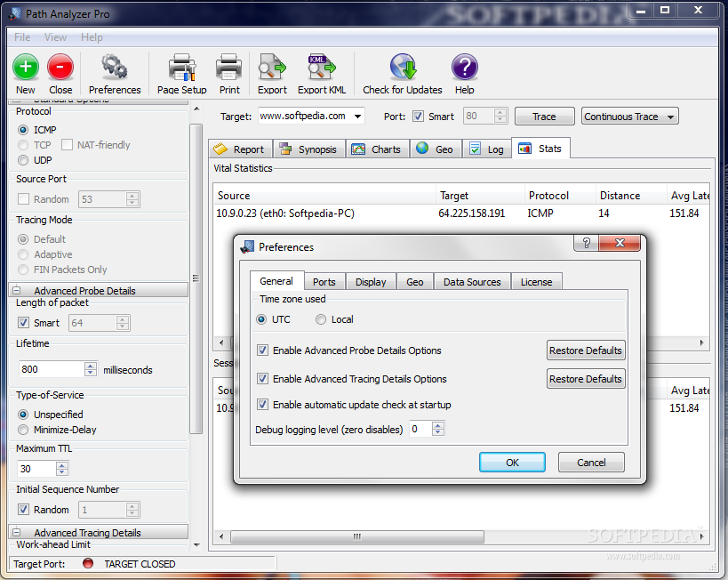Open the View menu

pyautogui.click(x=55, y=37)
